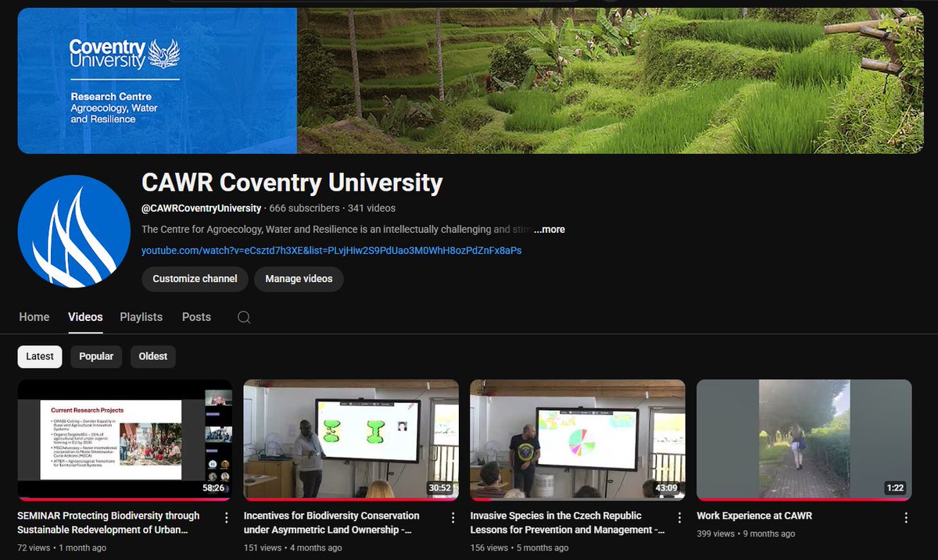Open options menu for Incentives for Biodiversity video
The height and width of the screenshot is (560, 938).
[453, 518]
